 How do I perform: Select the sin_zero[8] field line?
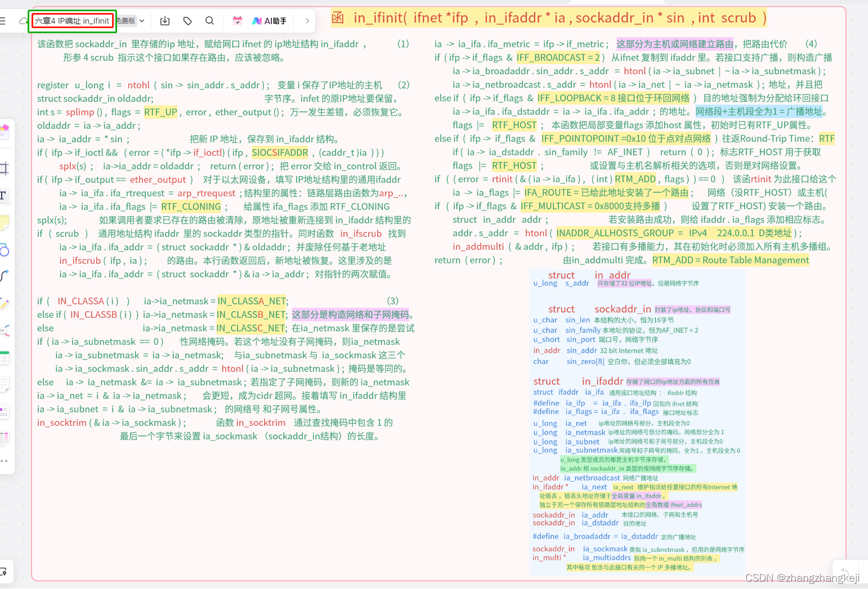(x=612, y=362)
